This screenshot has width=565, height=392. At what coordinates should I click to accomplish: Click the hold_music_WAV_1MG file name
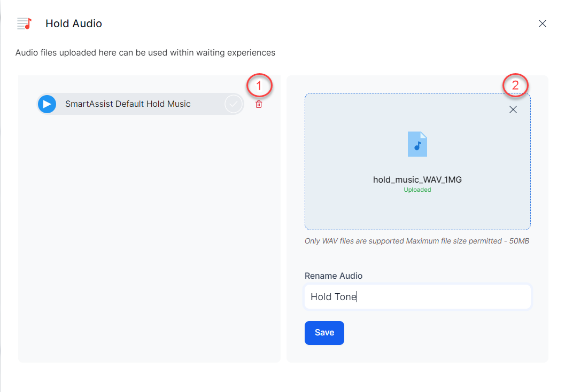tap(417, 179)
